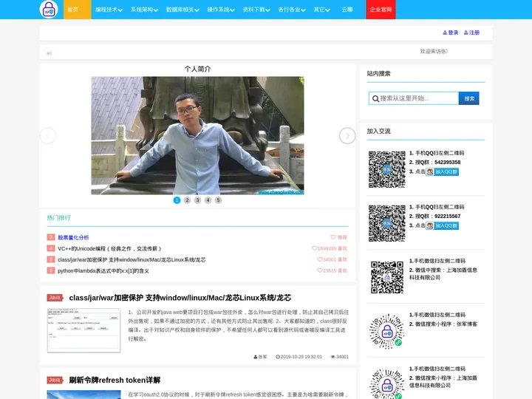Select carousel slide indicator 2
The width and height of the screenshot is (532, 399).
(187, 200)
